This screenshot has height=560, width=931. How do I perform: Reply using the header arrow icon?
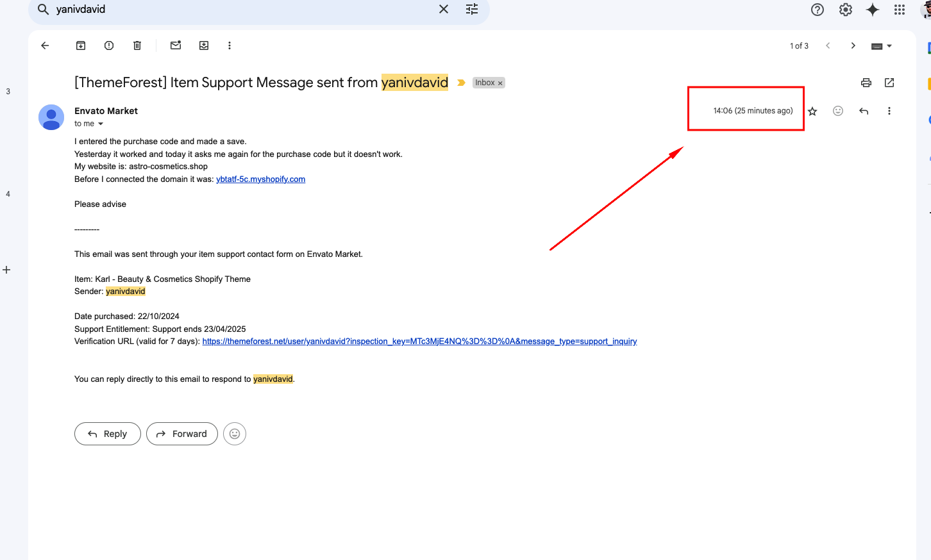pyautogui.click(x=864, y=111)
